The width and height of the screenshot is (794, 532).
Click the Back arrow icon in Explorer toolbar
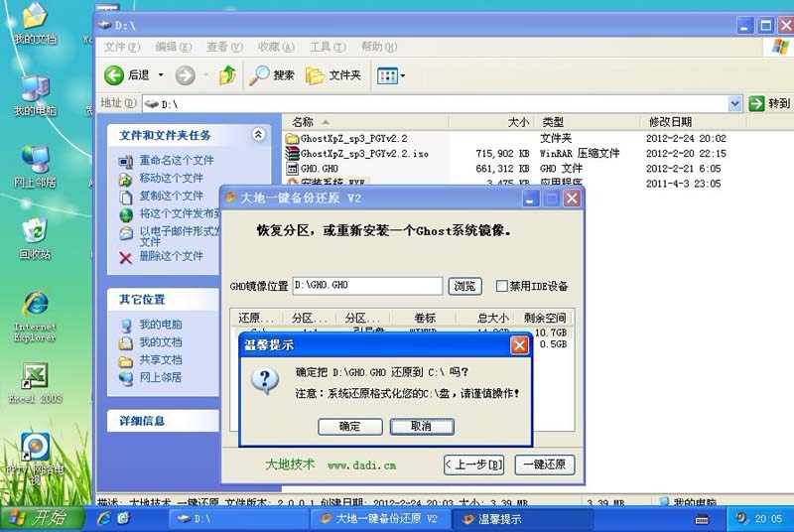pyautogui.click(x=114, y=75)
